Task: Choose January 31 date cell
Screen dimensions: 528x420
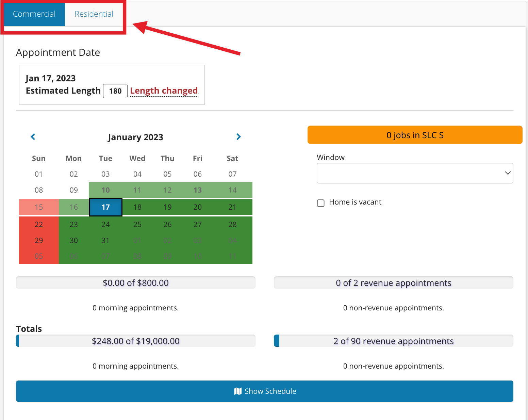Action: click(x=105, y=241)
